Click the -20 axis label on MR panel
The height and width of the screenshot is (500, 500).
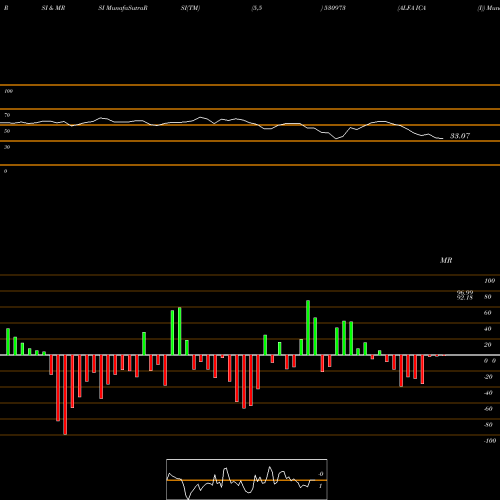click(x=488, y=377)
